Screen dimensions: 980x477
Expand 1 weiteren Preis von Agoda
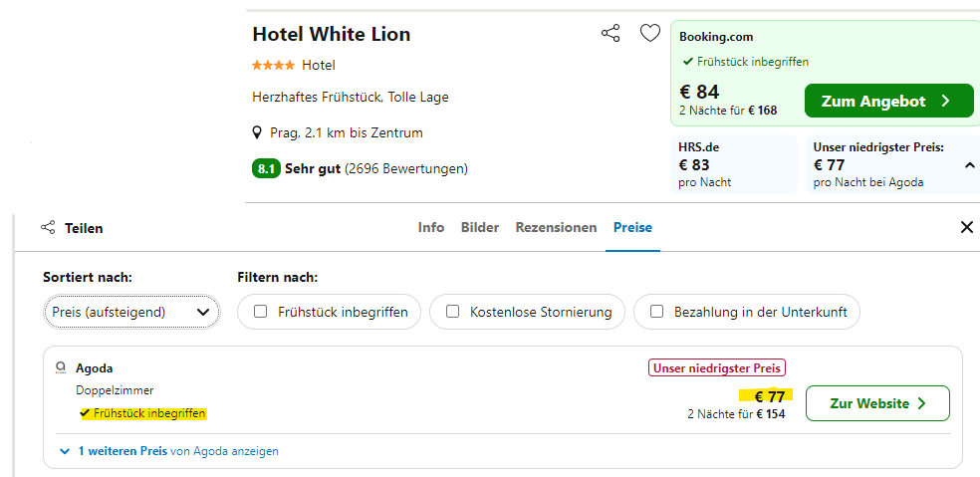point(167,451)
